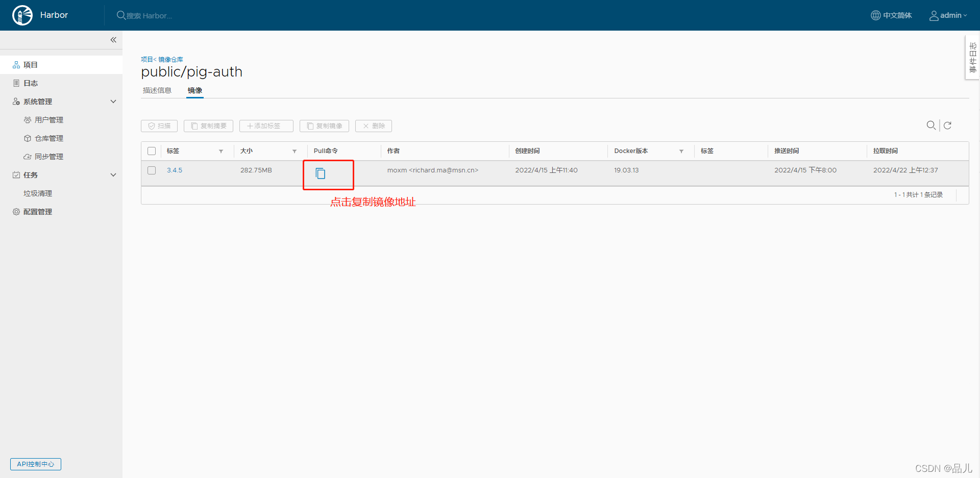Switch to the 镜像 tab
The width and height of the screenshot is (980, 478).
click(x=195, y=90)
